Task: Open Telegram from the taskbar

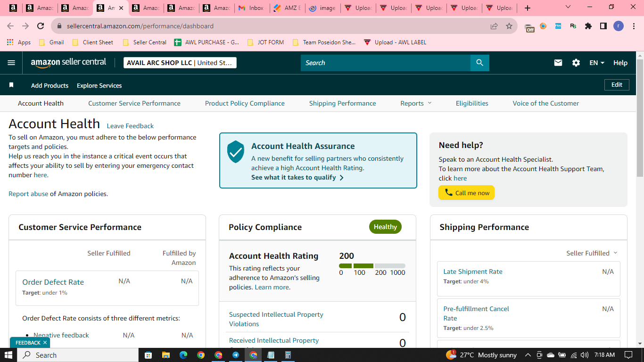Action: point(236,355)
